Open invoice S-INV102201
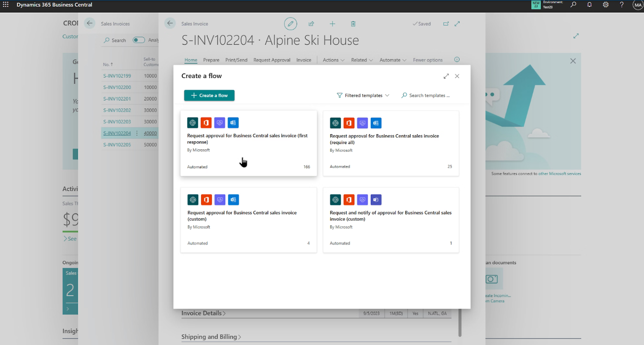644x345 pixels. tap(117, 99)
